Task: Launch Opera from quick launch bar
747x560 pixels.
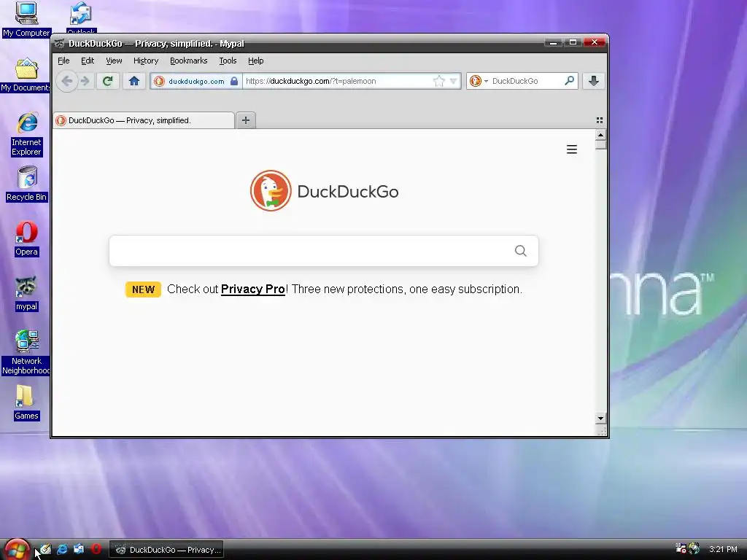Action: pos(96,550)
